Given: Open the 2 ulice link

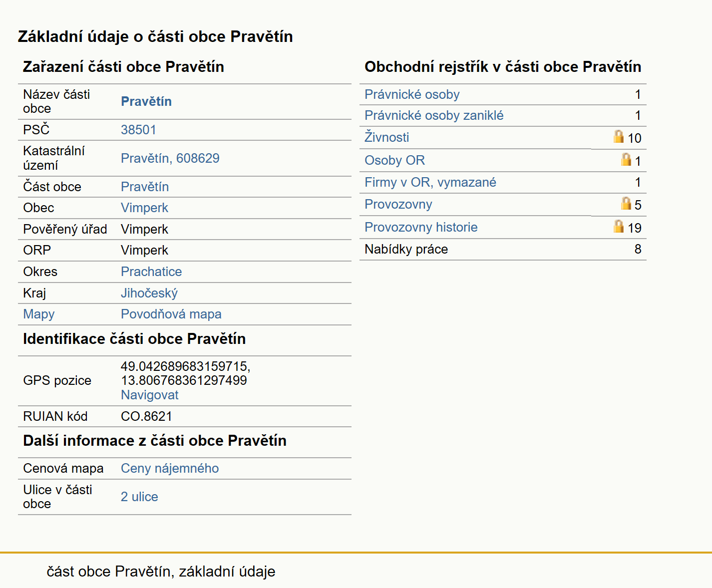Looking at the screenshot, I should 139,497.
